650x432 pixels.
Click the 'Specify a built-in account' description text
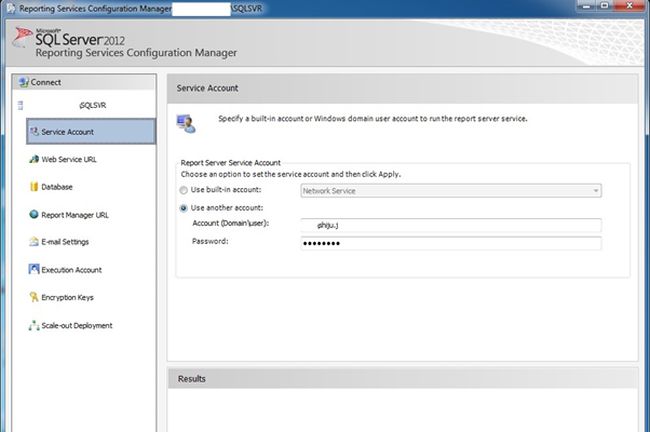[x=373, y=119]
